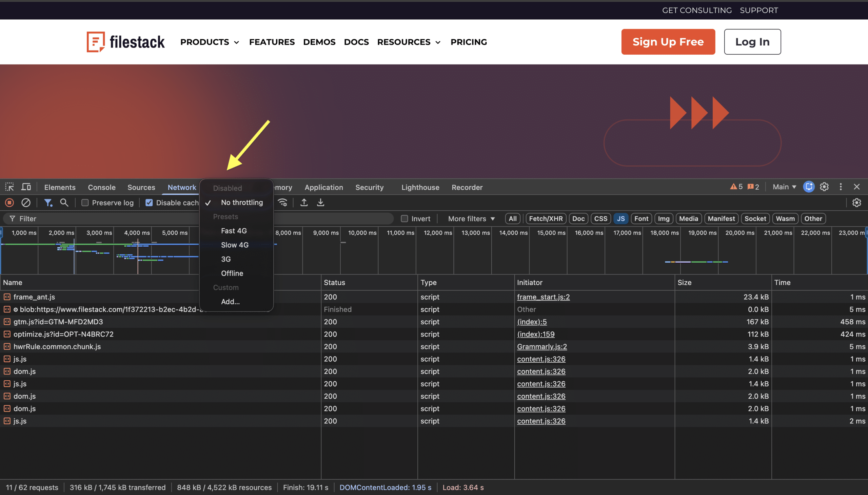Screen dimensions: 868x495
Task: Expand the PRODUCTS menu
Action: tap(210, 42)
